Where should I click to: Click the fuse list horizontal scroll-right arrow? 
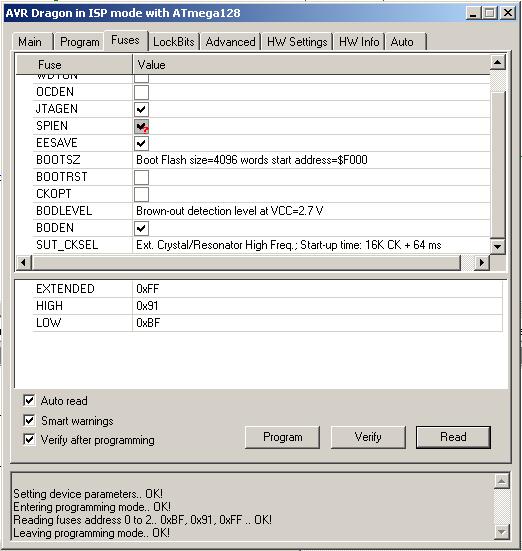click(x=482, y=262)
